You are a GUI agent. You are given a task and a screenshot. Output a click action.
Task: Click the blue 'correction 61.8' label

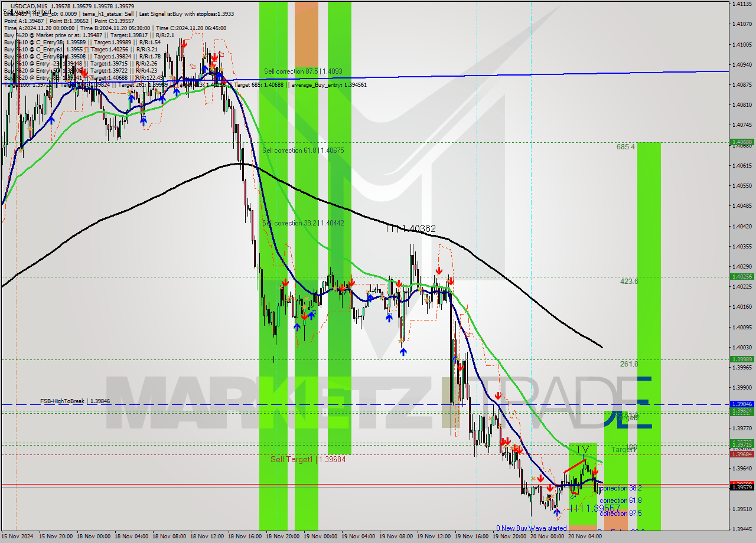[x=620, y=501]
